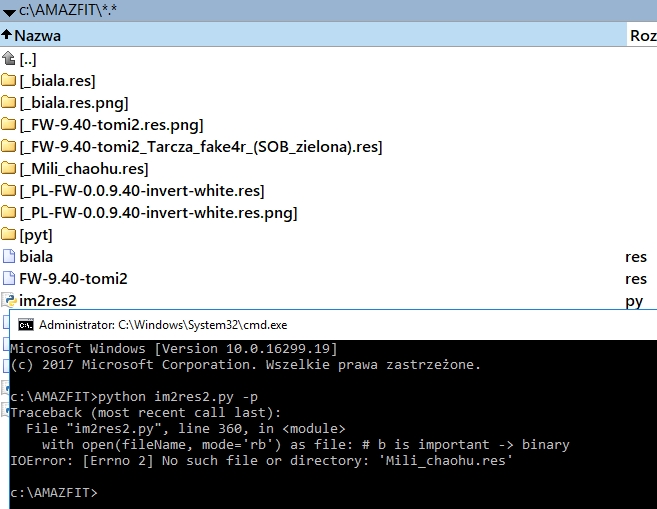Sort files by the Nazwa column
The width and height of the screenshot is (657, 509).
coord(38,35)
